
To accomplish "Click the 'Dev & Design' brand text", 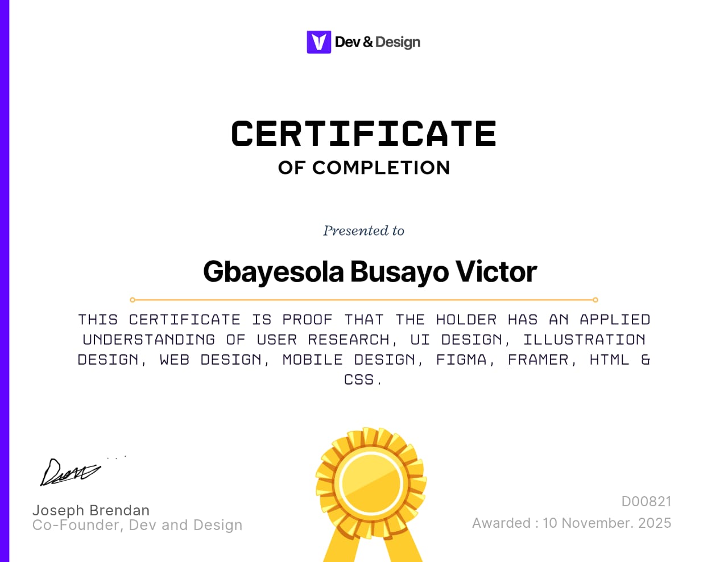I will click(378, 42).
